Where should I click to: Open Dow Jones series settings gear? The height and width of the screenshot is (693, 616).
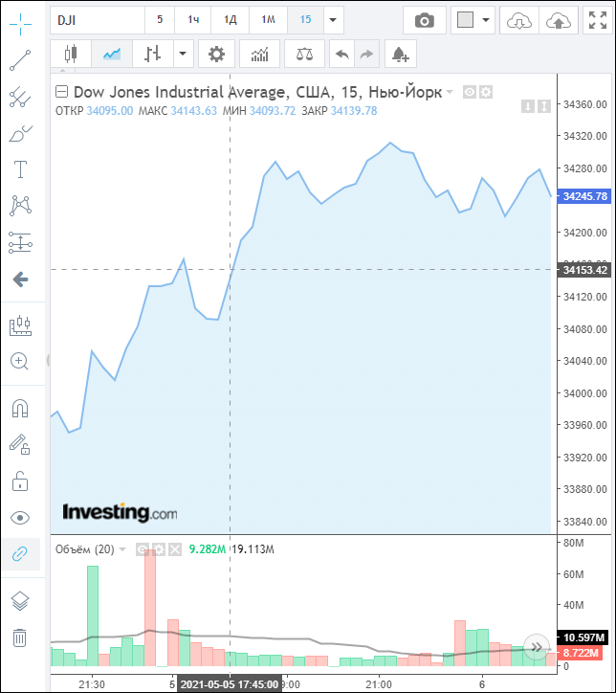coord(486,92)
